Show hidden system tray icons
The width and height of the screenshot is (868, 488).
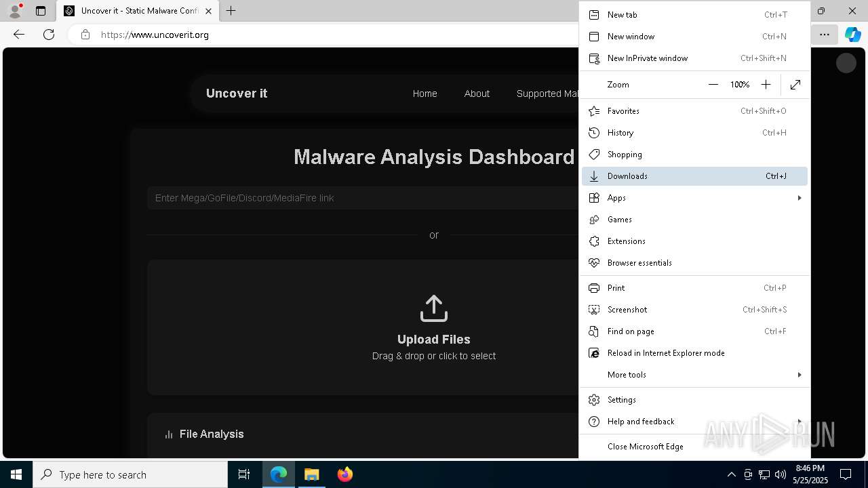731,474
